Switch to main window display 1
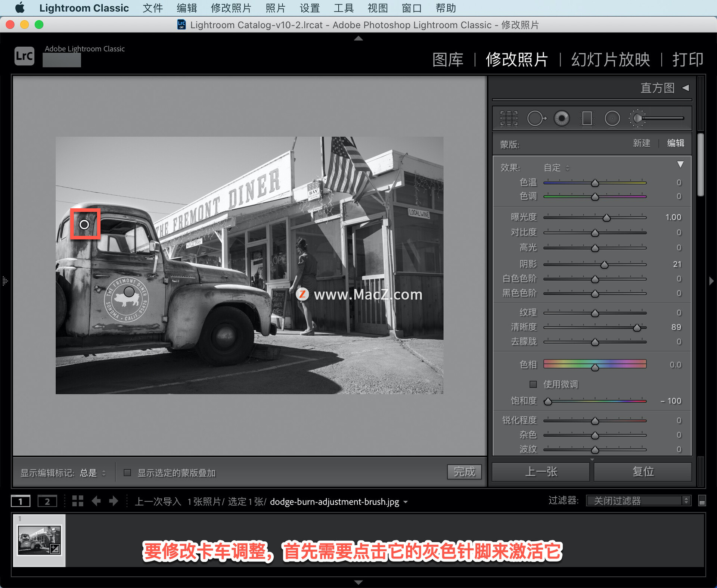717x588 pixels. pos(21,501)
